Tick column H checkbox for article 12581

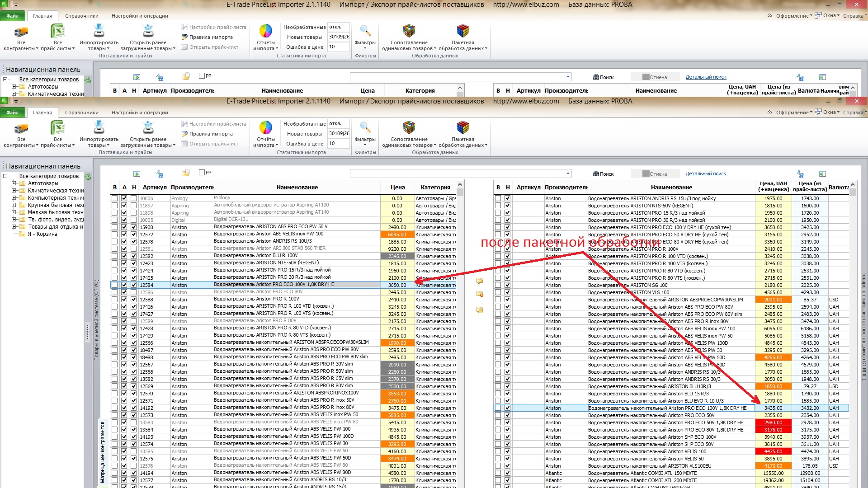134,249
